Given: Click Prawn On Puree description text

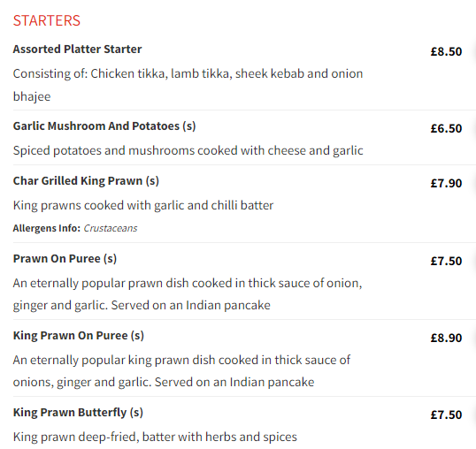Looking at the screenshot, I should (188, 294).
